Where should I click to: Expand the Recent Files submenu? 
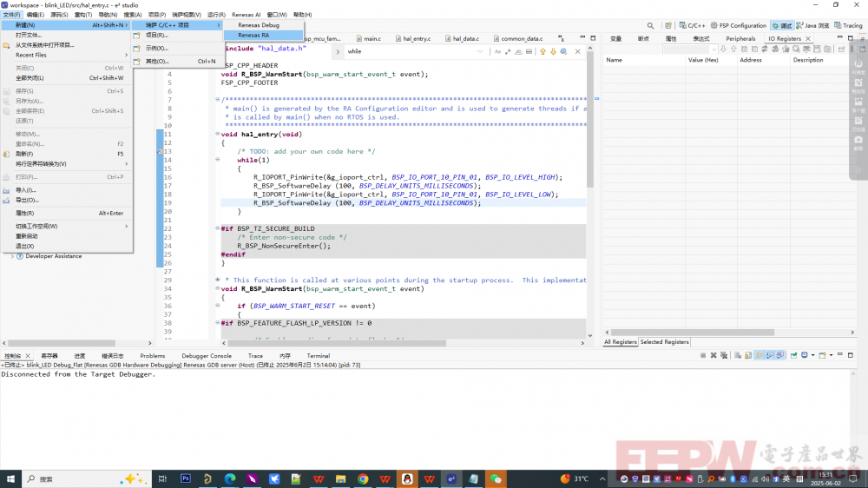(67, 55)
